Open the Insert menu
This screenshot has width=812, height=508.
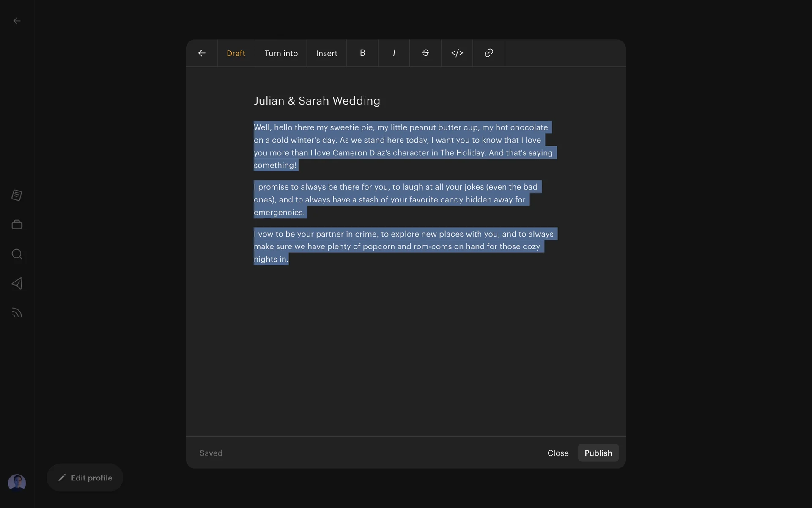click(326, 53)
